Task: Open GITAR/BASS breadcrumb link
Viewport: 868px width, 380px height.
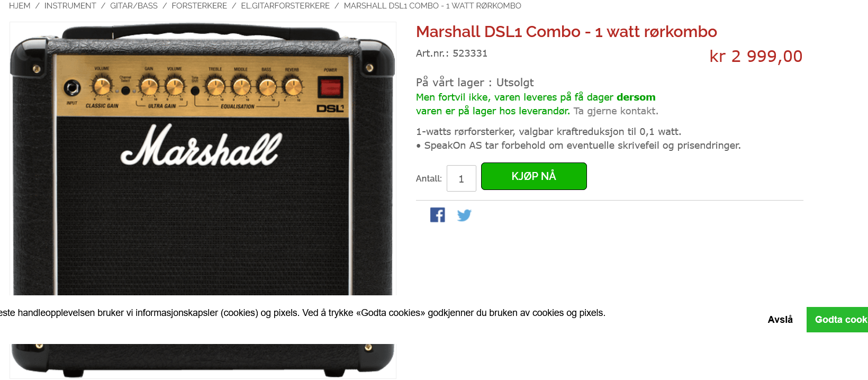Action: click(134, 6)
